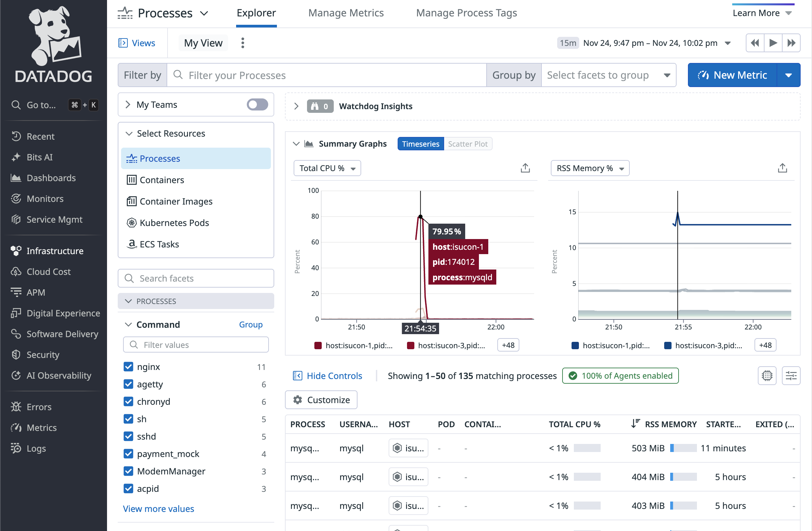812x531 pixels.
Task: Click the fast-forward time range button
Action: click(791, 43)
